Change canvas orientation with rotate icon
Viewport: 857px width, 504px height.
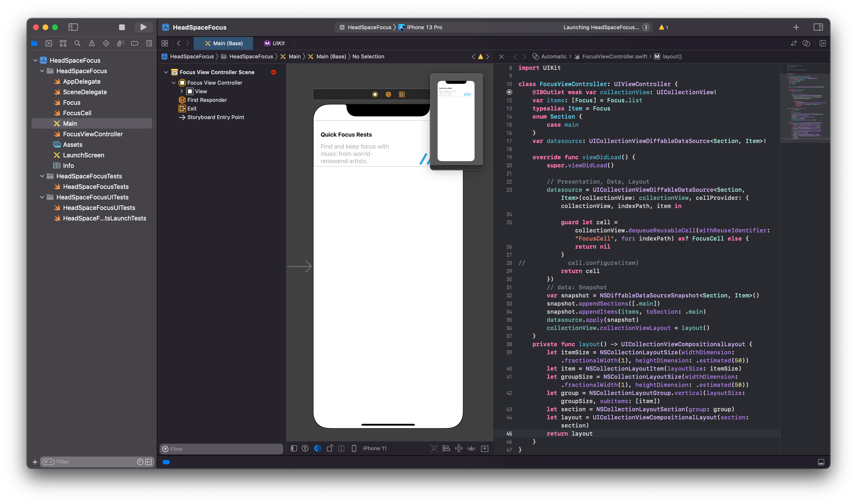(330, 448)
